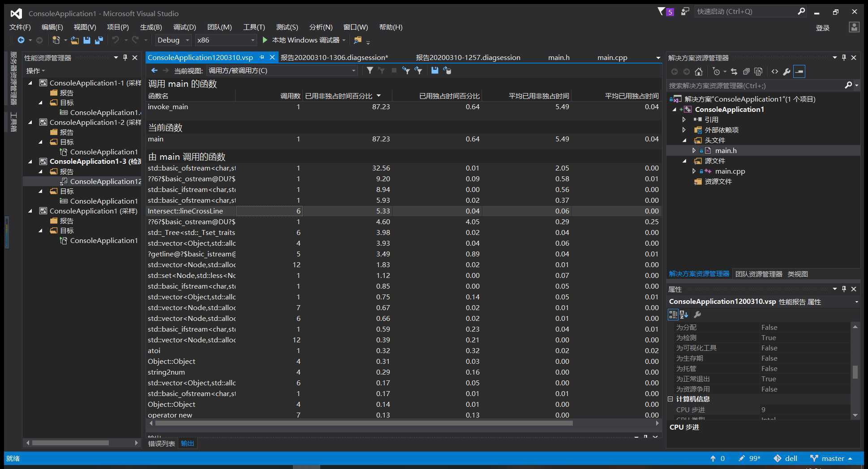Switch to the Class View tab
This screenshot has width=868, height=469.
798,274
